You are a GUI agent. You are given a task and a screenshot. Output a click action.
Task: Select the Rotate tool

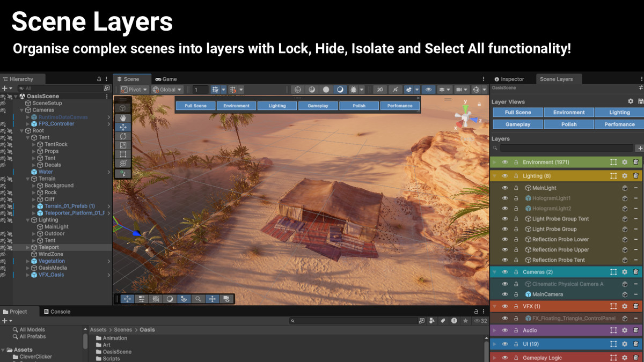coord(122,136)
